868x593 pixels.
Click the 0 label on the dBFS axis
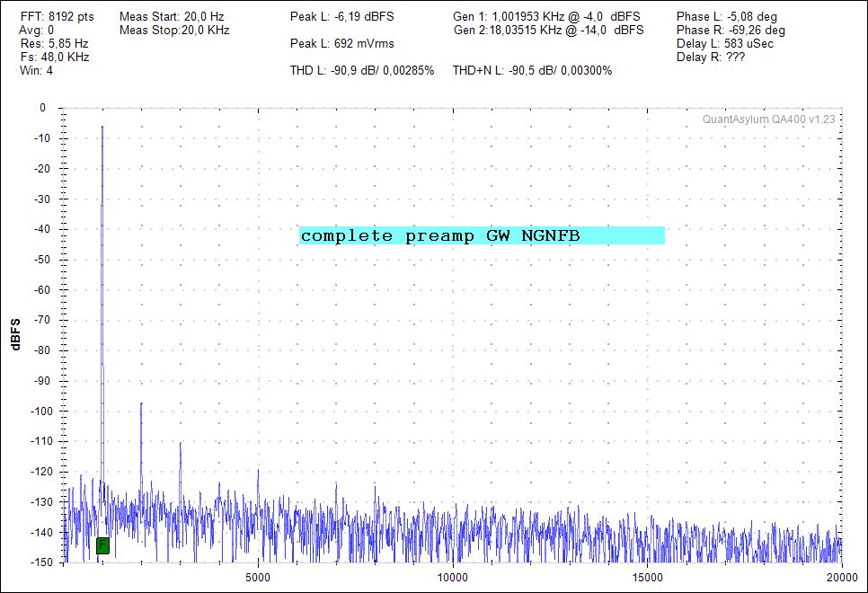tap(42, 108)
